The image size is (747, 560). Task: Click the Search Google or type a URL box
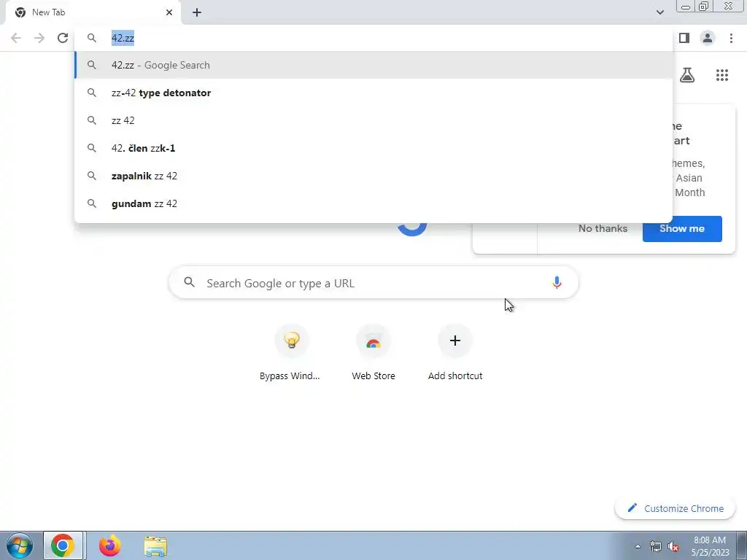[373, 283]
